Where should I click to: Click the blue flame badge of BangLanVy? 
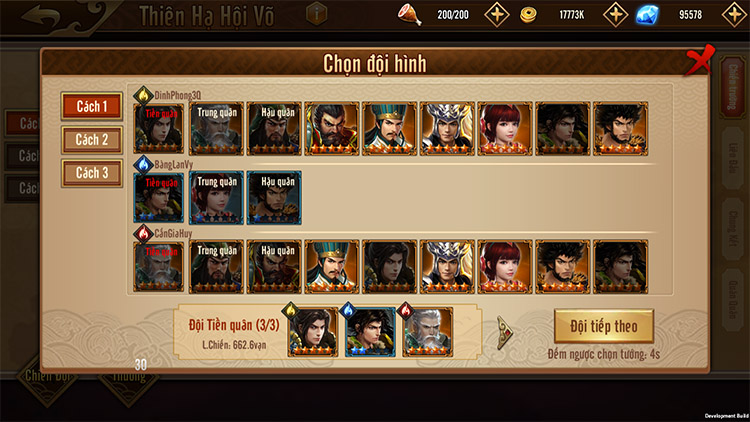(143, 164)
